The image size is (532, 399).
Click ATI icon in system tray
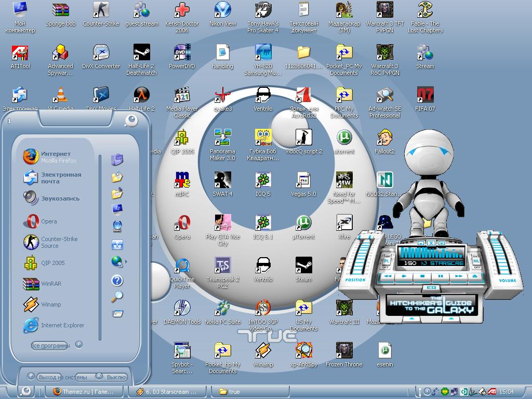[492, 392]
